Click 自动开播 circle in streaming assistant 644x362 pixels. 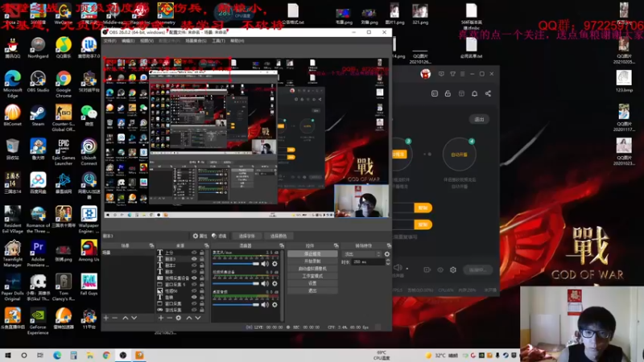pyautogui.click(x=459, y=154)
